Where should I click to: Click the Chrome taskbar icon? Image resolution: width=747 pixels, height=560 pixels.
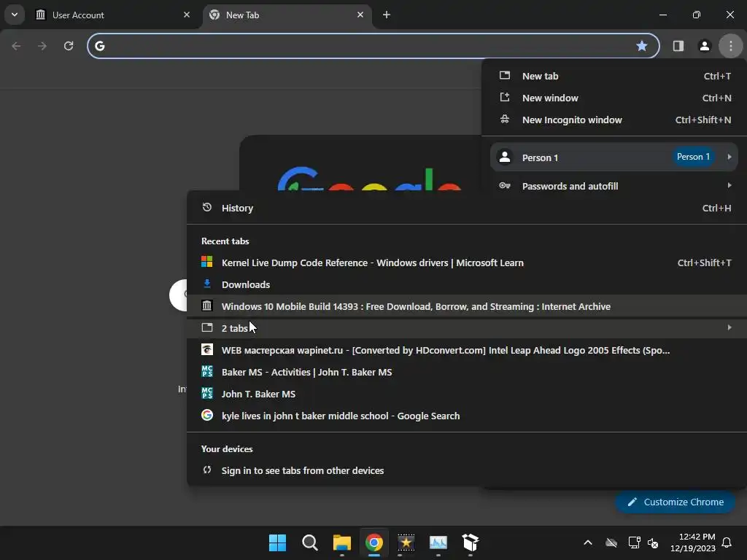point(374,542)
